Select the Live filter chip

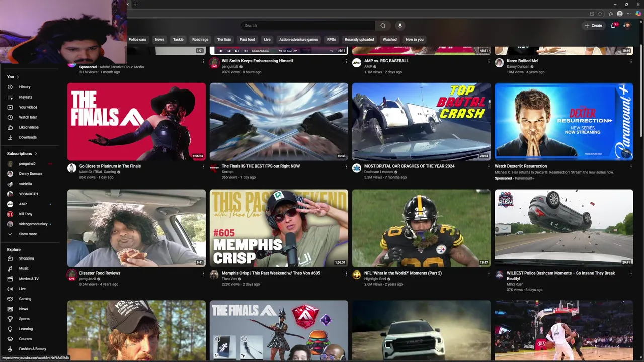click(267, 39)
